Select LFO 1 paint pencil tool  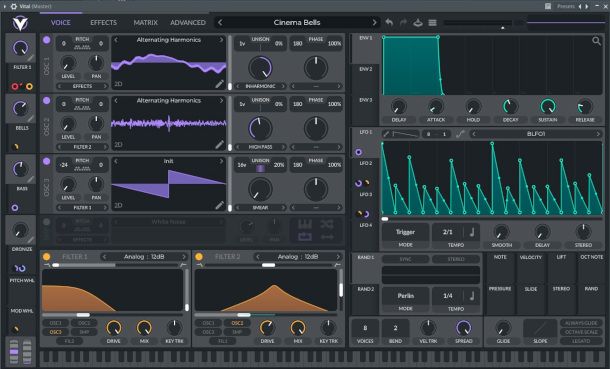pos(386,134)
